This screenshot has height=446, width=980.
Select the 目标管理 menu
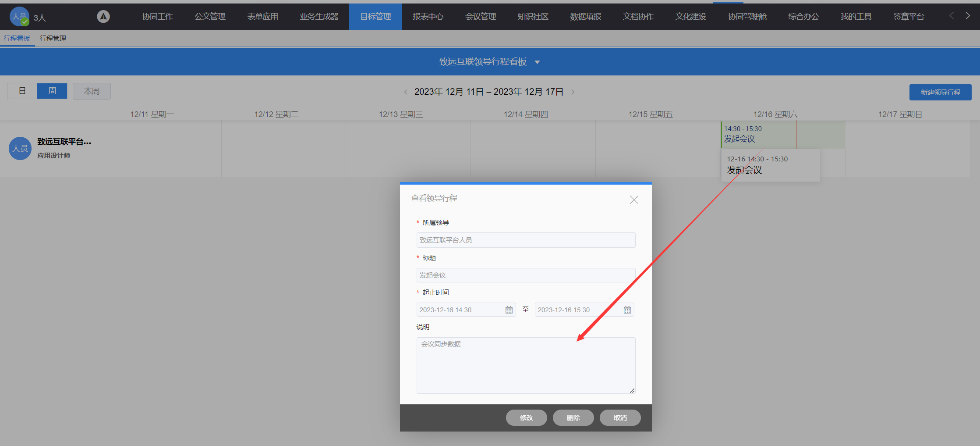click(375, 17)
